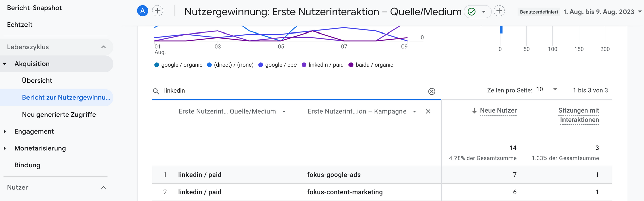The image size is (644, 201).
Task: Remove the Kampagne dimension via its X icon
Action: coord(428,111)
